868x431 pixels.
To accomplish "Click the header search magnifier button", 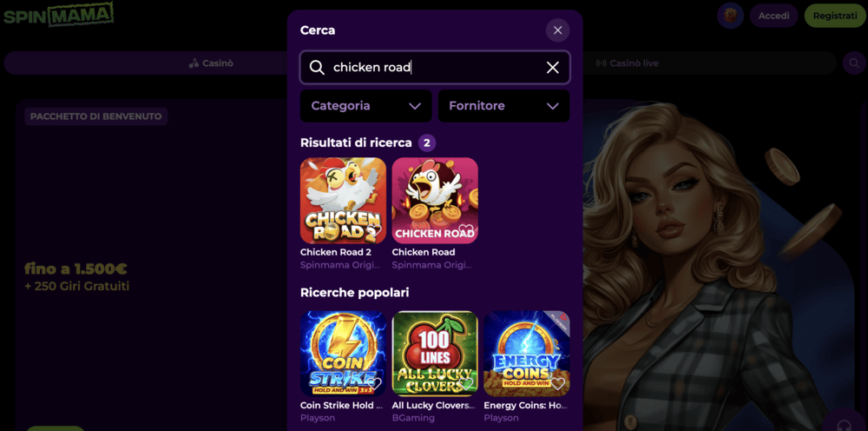I will coord(854,63).
